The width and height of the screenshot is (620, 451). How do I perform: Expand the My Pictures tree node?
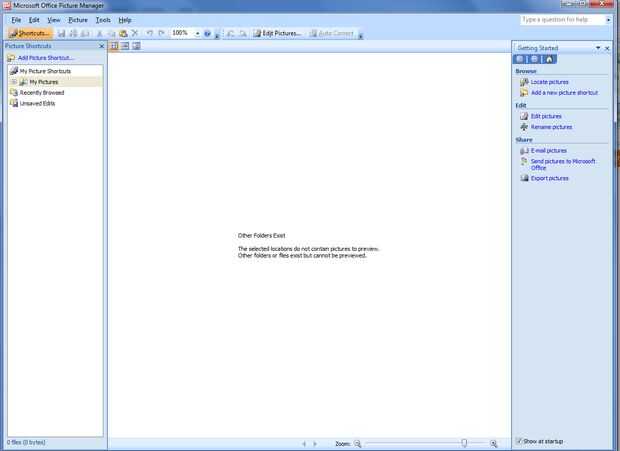[14, 82]
